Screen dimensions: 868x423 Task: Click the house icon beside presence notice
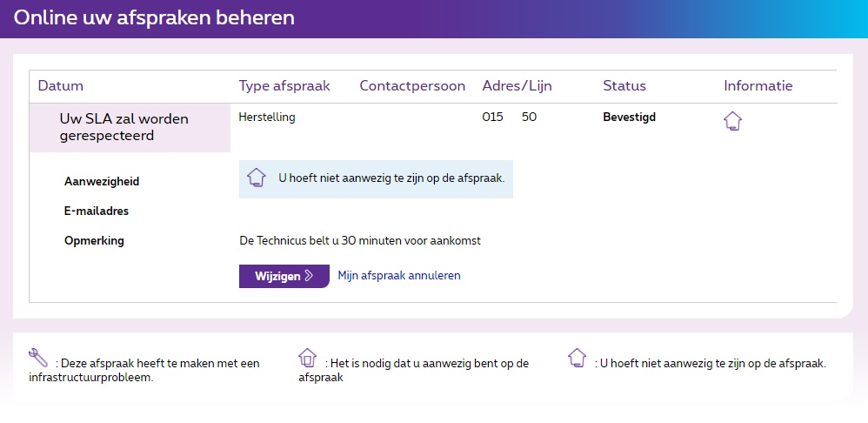click(257, 178)
